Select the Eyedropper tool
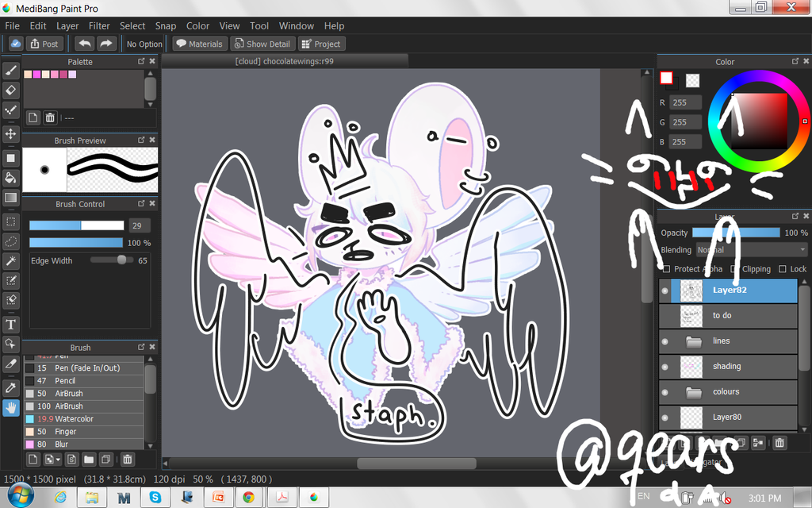The width and height of the screenshot is (812, 508). coord(11,387)
